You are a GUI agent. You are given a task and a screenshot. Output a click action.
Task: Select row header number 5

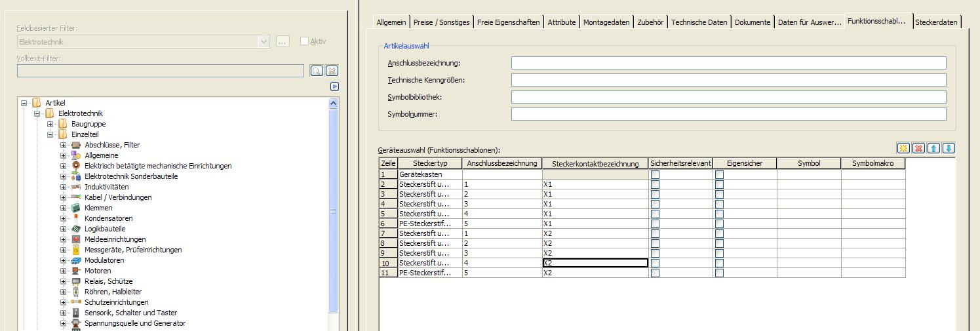(389, 214)
